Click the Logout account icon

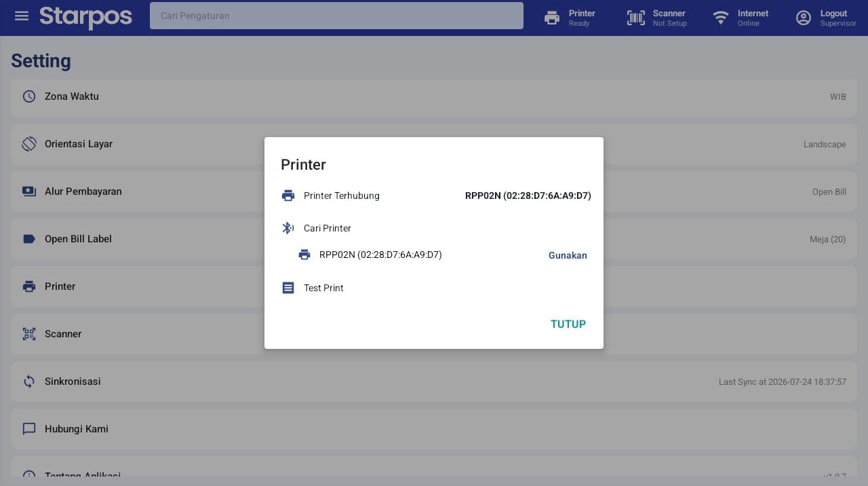point(804,18)
